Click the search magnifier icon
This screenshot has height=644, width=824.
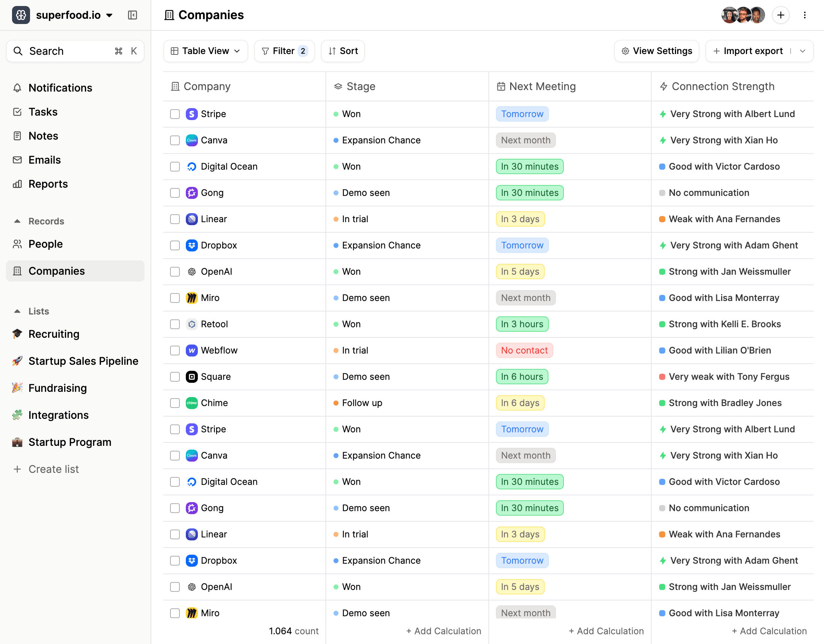pyautogui.click(x=18, y=51)
